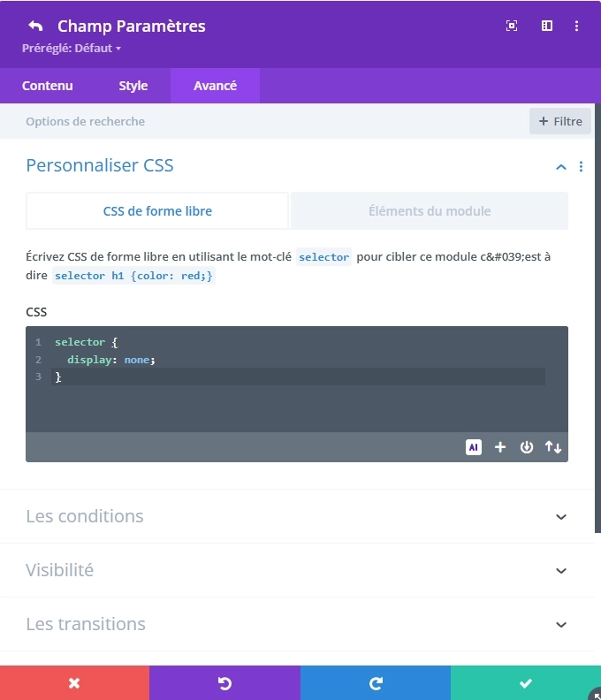601x700 pixels.
Task: Click the power reset icon in CSS toolbar
Action: tap(527, 447)
